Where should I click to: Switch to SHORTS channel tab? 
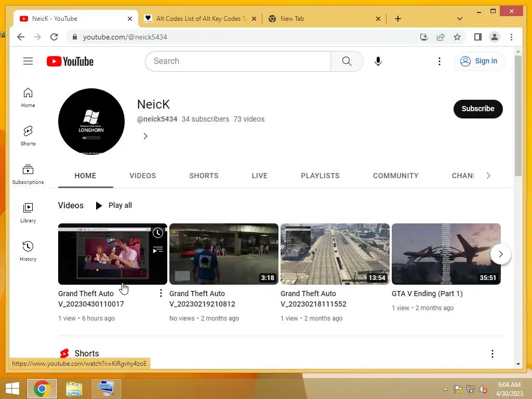[x=204, y=176]
